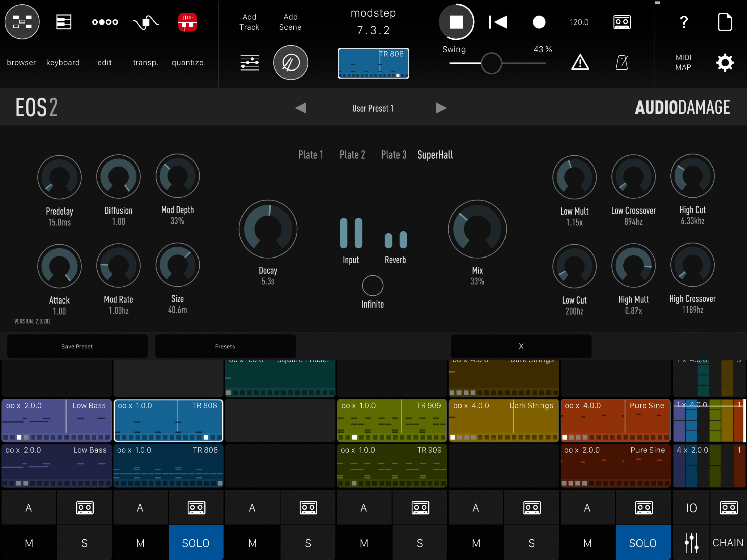The height and width of the screenshot is (560, 747).
Task: Open the CHAIN panel
Action: 728,543
